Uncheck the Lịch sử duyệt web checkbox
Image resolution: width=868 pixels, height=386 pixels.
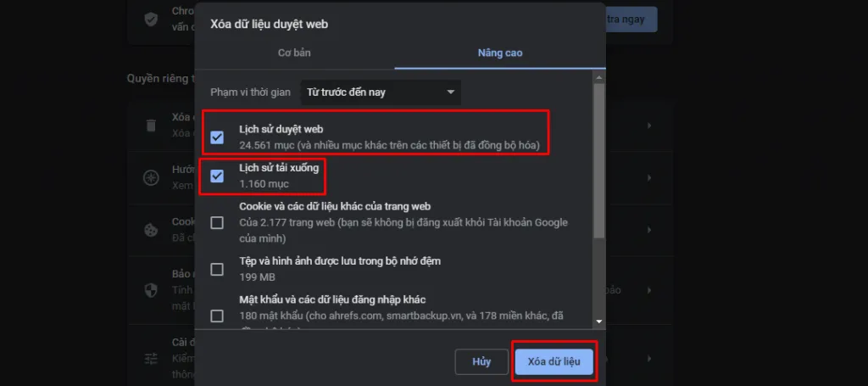[x=217, y=137]
